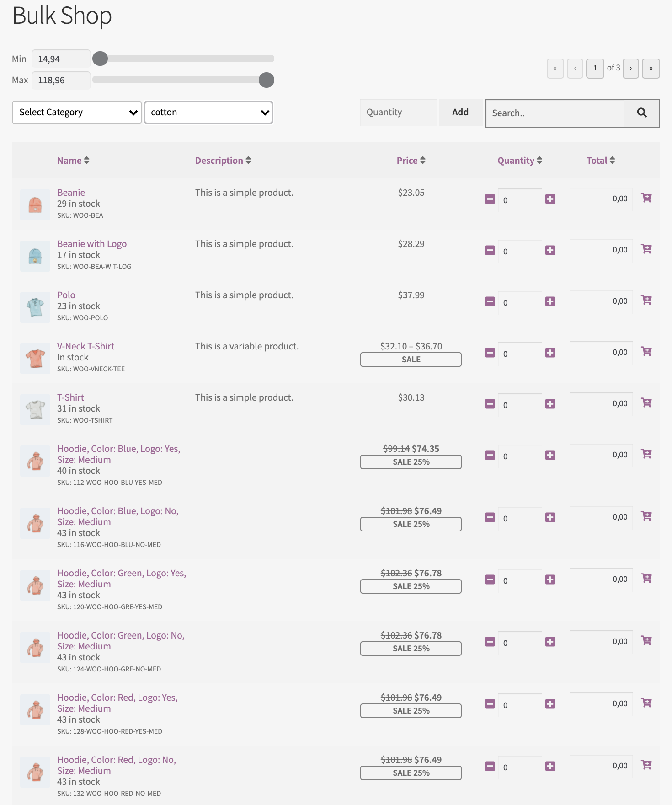This screenshot has height=805, width=672.
Task: Expand the cotton attribute dropdown
Action: coord(208,113)
